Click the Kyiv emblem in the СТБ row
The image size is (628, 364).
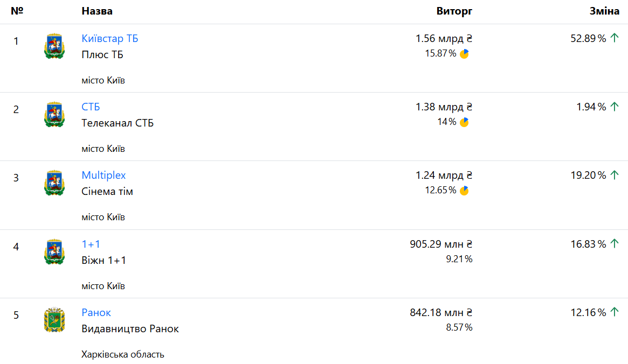(x=54, y=114)
